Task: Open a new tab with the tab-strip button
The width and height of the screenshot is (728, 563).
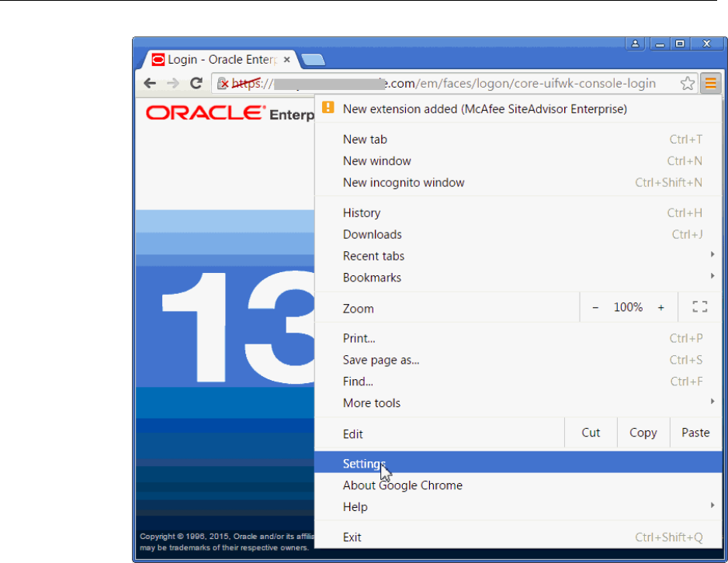Action: (x=314, y=60)
